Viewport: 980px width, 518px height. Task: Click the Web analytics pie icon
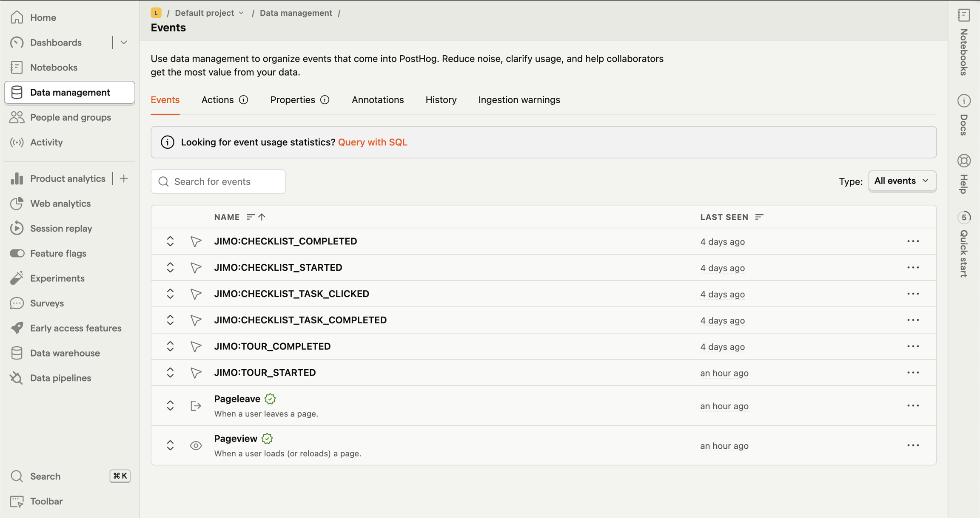coord(17,204)
